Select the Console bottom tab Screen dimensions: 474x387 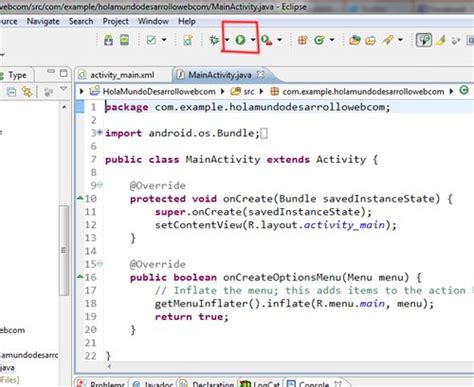[308, 384]
